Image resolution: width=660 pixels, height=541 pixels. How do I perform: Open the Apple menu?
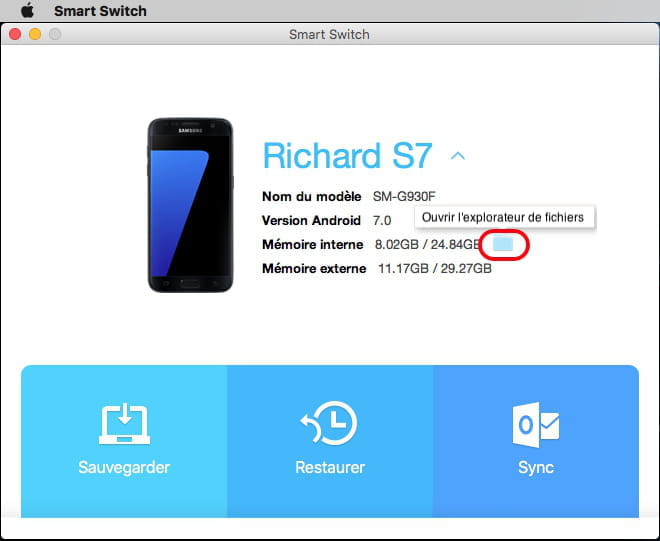(x=28, y=11)
